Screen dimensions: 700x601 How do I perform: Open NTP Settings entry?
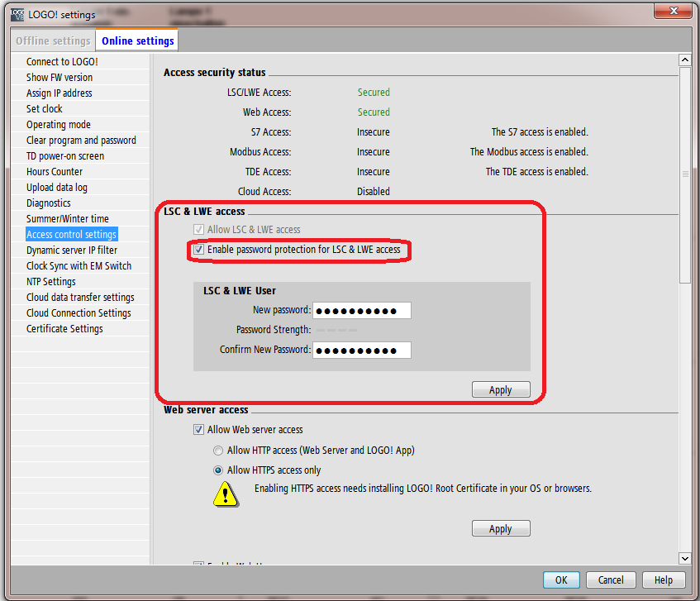click(x=51, y=281)
